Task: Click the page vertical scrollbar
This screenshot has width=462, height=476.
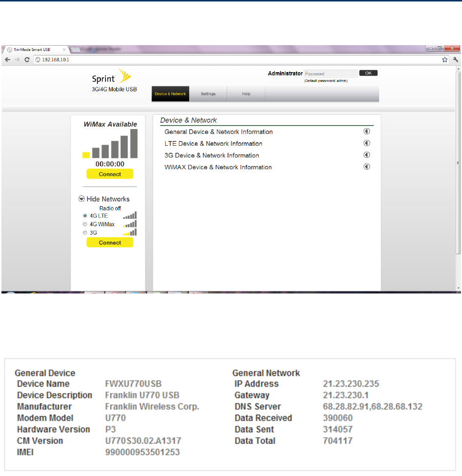Action: (459, 162)
